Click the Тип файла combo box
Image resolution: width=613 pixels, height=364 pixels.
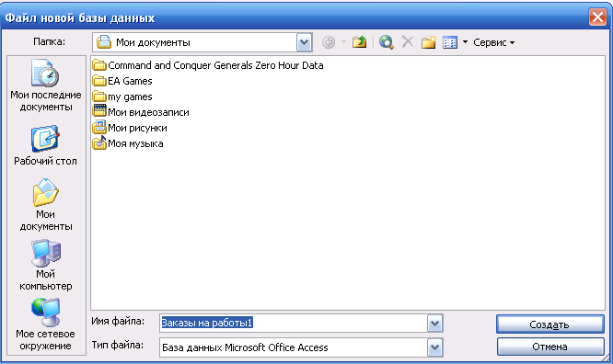click(x=301, y=347)
